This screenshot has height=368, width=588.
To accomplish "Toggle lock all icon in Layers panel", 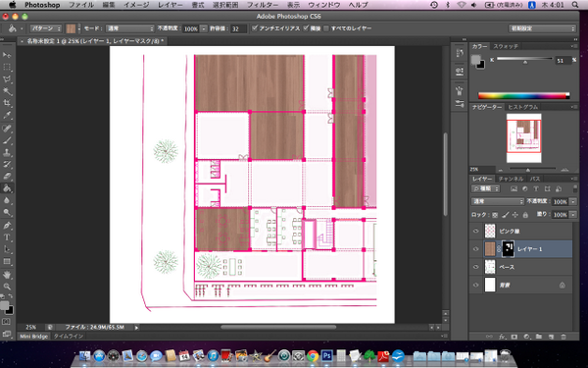I will point(525,215).
